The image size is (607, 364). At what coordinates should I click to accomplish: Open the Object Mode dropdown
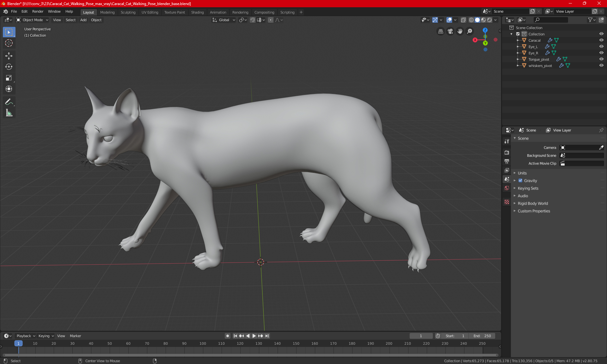pos(32,20)
